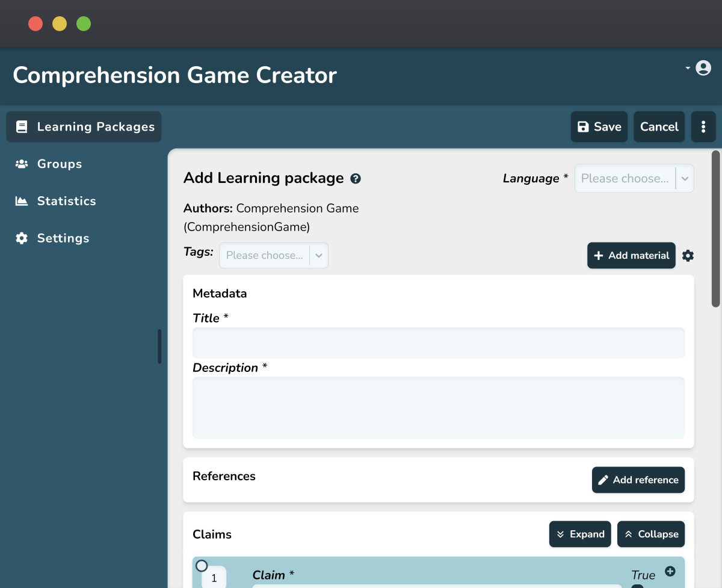Open the Statistics page
Image resolution: width=722 pixels, height=588 pixels.
(84, 201)
